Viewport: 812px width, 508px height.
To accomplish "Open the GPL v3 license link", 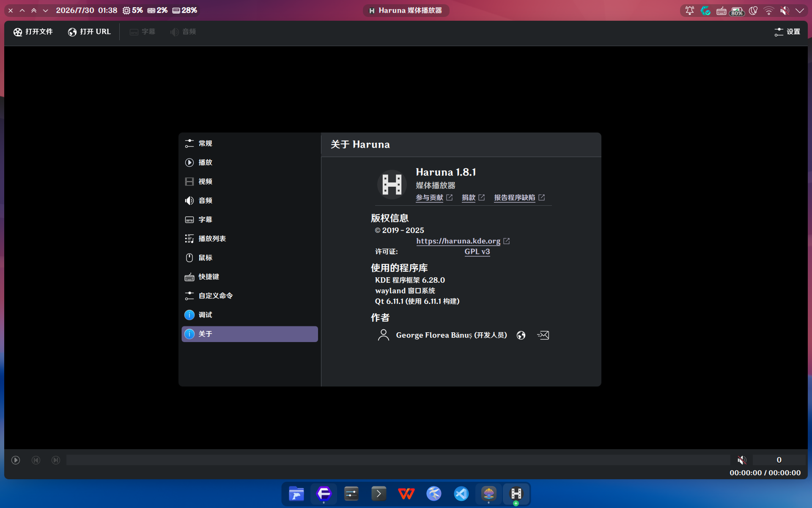I will click(x=477, y=251).
